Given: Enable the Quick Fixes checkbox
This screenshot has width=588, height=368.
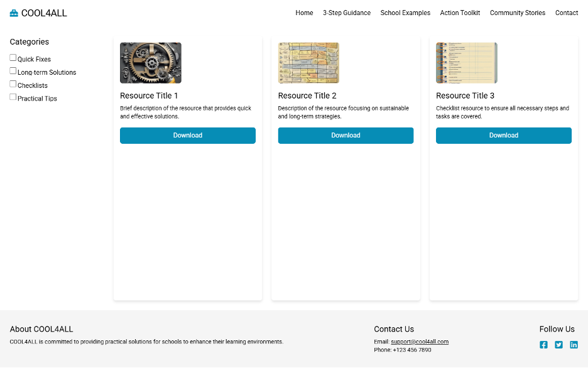Looking at the screenshot, I should pyautogui.click(x=13, y=58).
